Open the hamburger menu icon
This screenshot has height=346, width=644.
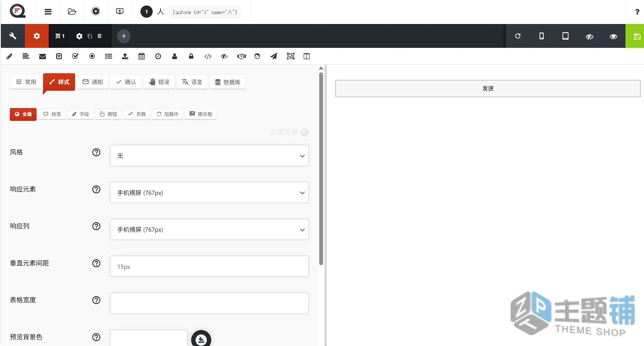tap(48, 12)
